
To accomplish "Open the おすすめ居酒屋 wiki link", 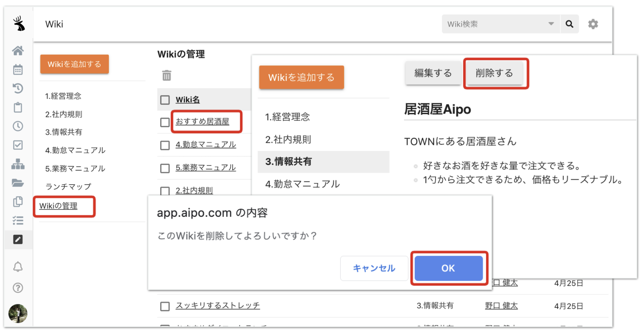I will [202, 122].
